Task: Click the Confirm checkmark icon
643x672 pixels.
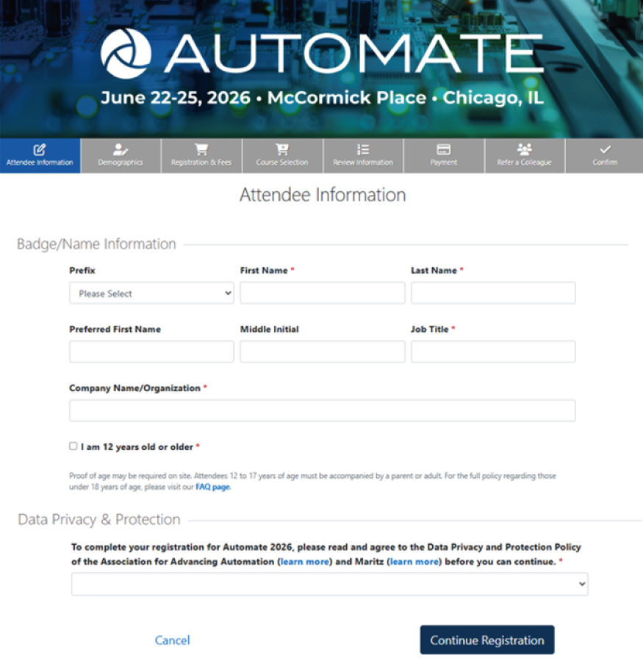Action: (x=605, y=149)
